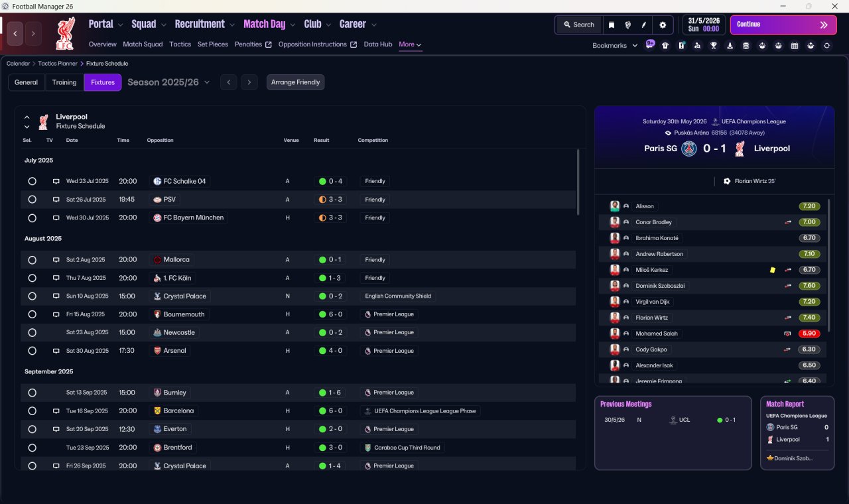Click the Liverpool club crest in the header
Image resolution: width=849 pixels, height=504 pixels.
[64, 34]
